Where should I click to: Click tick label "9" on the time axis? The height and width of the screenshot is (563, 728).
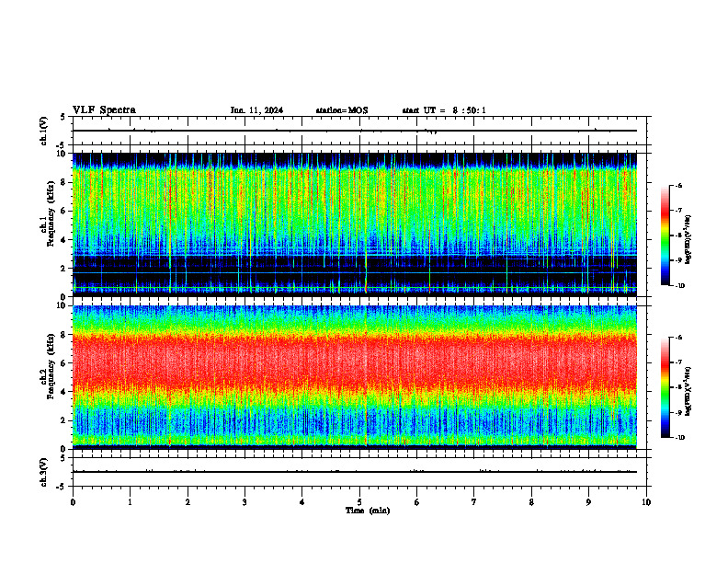[x=588, y=502]
